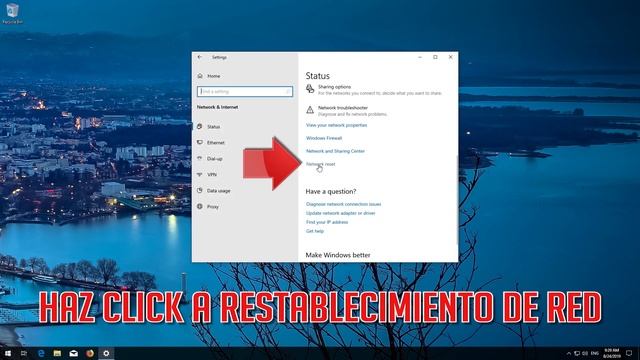The width and height of the screenshot is (640, 360).
Task: Open Task View from the taskbar
Action: coord(24,353)
